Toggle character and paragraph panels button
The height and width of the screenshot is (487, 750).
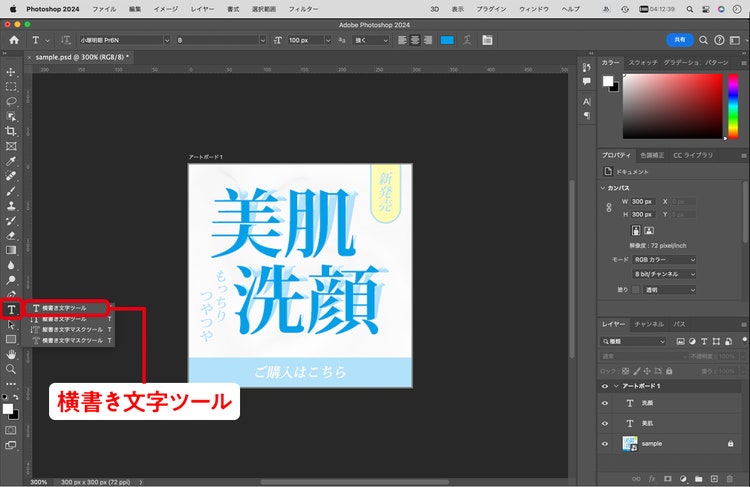tap(487, 40)
